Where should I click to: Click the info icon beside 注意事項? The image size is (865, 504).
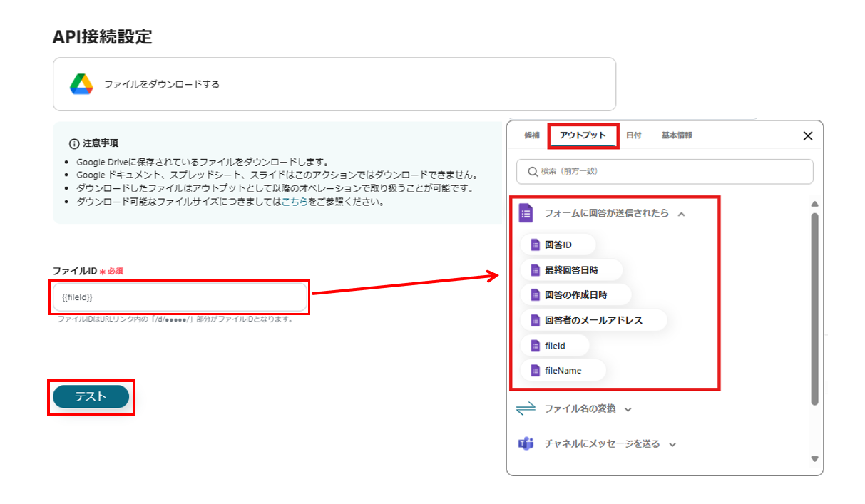[x=74, y=143]
